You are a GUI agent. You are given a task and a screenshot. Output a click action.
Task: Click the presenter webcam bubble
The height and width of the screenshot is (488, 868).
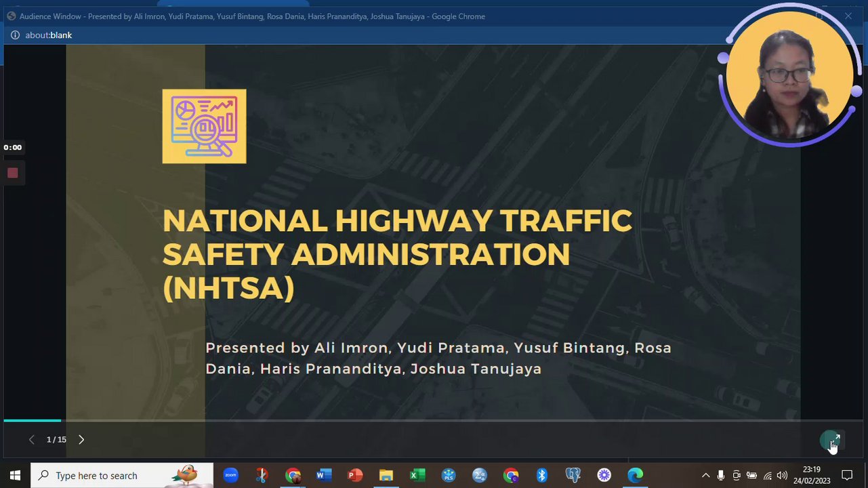[789, 76]
